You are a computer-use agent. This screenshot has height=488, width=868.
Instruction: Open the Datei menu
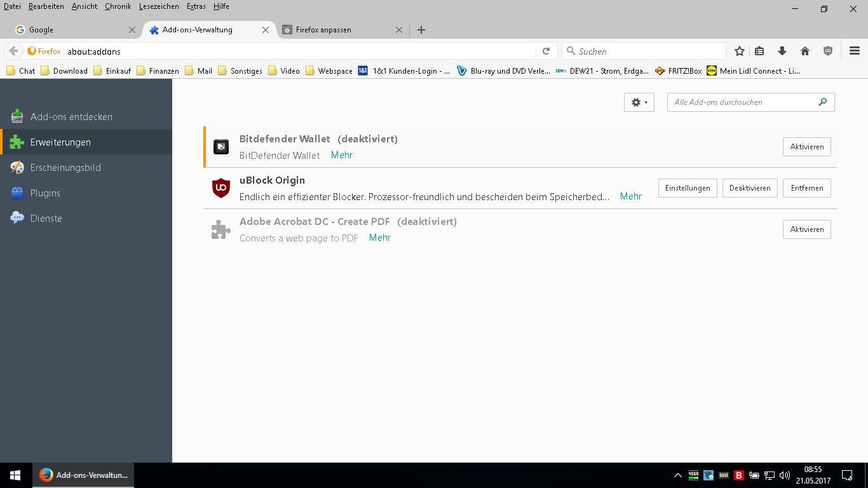[12, 6]
